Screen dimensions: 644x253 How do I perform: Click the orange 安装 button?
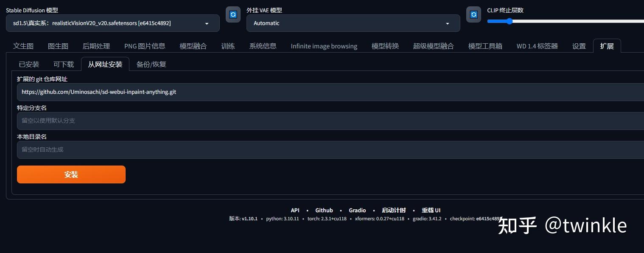(x=71, y=174)
